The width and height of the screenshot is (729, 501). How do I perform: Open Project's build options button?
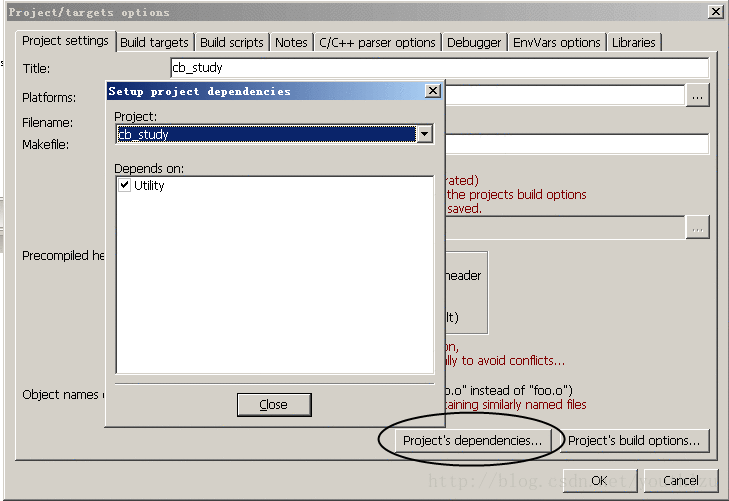click(x=634, y=440)
